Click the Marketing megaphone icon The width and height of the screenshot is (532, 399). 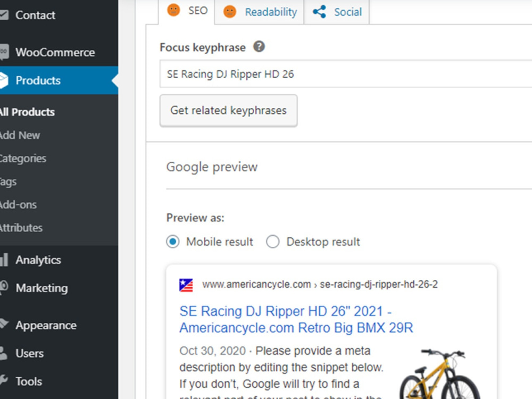[x=4, y=287]
